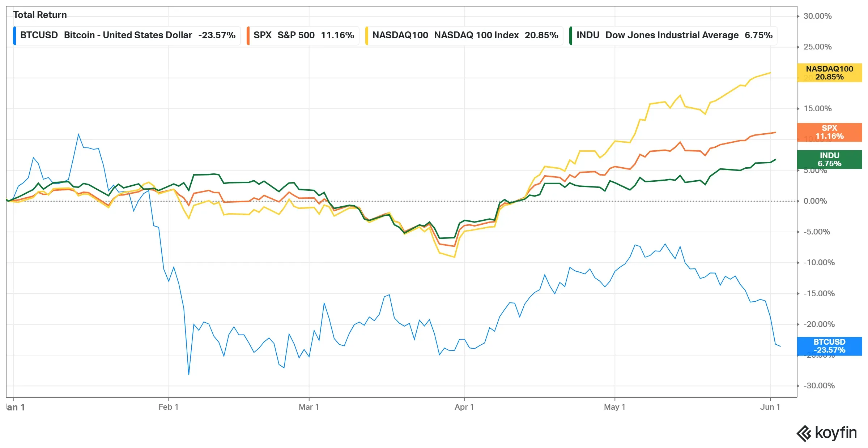868x448 pixels.
Task: Click the green INDU 6.75% axis tag
Action: [x=829, y=159]
